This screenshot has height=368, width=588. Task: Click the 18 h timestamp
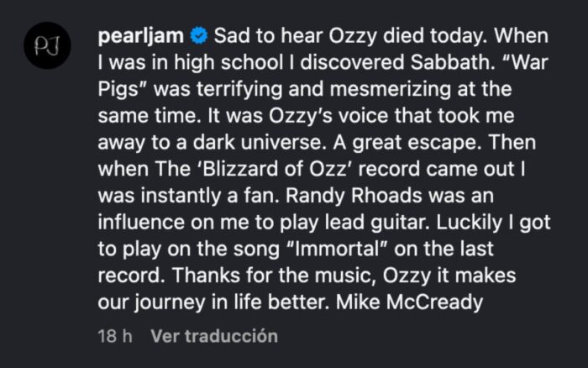[x=113, y=336]
